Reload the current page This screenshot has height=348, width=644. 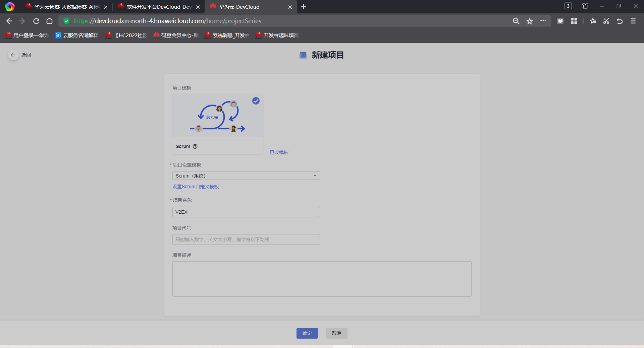point(36,21)
